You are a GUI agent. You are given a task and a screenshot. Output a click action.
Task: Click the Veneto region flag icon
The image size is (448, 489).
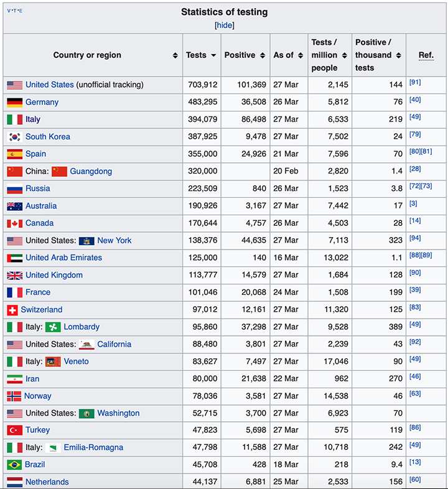coord(53,361)
